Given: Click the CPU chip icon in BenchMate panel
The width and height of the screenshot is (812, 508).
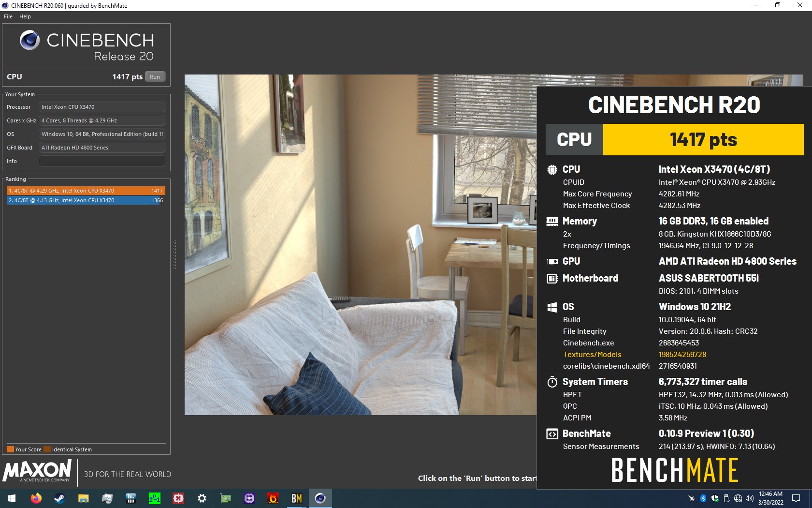Looking at the screenshot, I should [552, 169].
